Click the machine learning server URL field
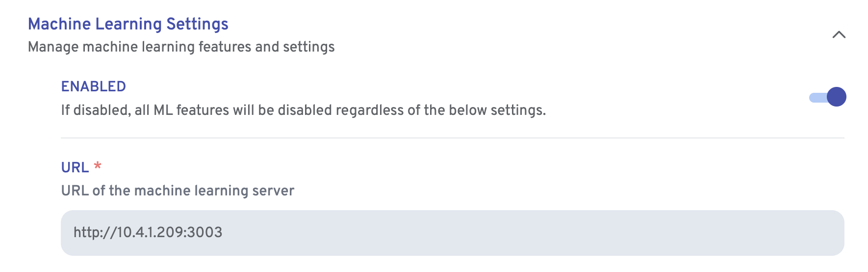The height and width of the screenshot is (272, 868). click(x=452, y=233)
